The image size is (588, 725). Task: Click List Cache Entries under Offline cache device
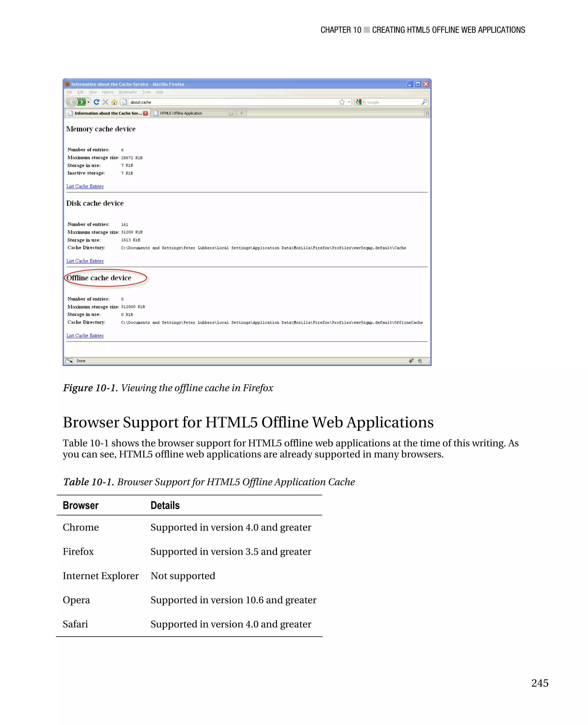[x=85, y=335]
